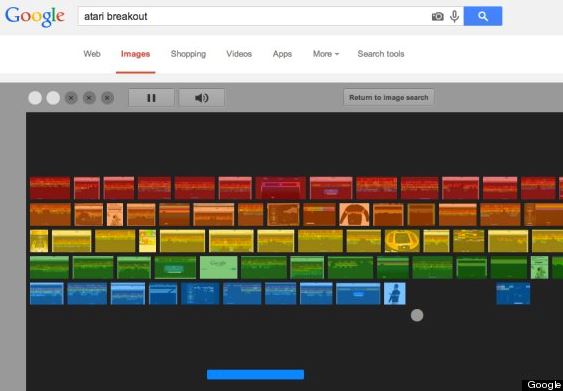Expand the More dropdown menu
563x391 pixels.
[326, 54]
